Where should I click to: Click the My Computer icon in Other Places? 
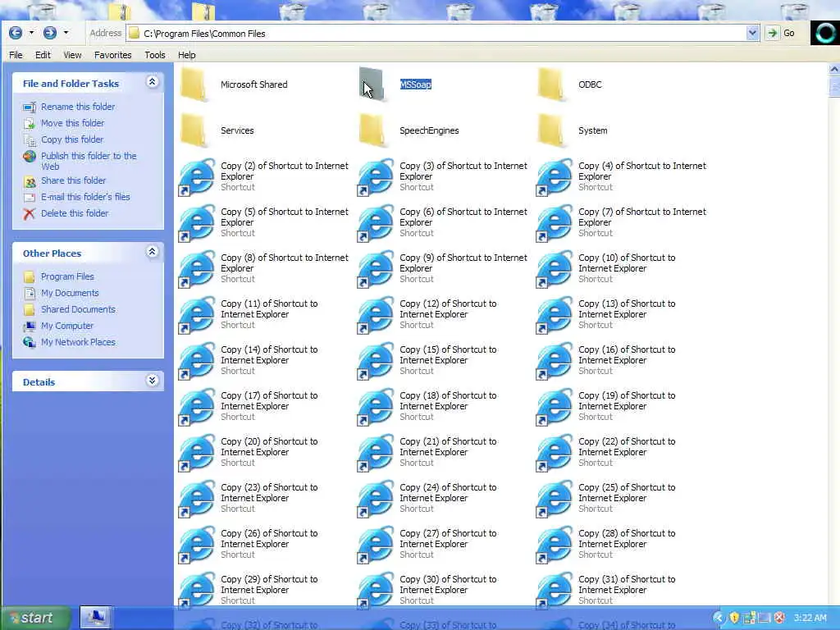[30, 326]
